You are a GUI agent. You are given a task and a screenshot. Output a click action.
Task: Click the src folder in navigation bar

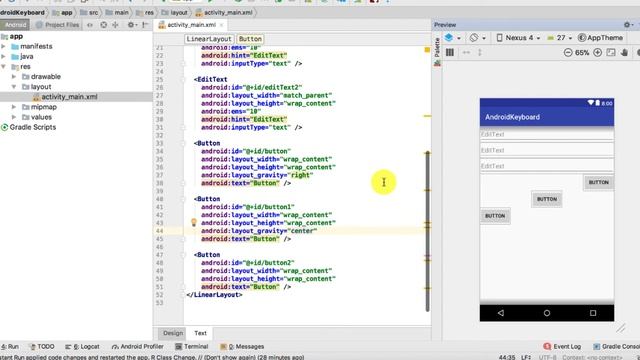tap(89, 13)
